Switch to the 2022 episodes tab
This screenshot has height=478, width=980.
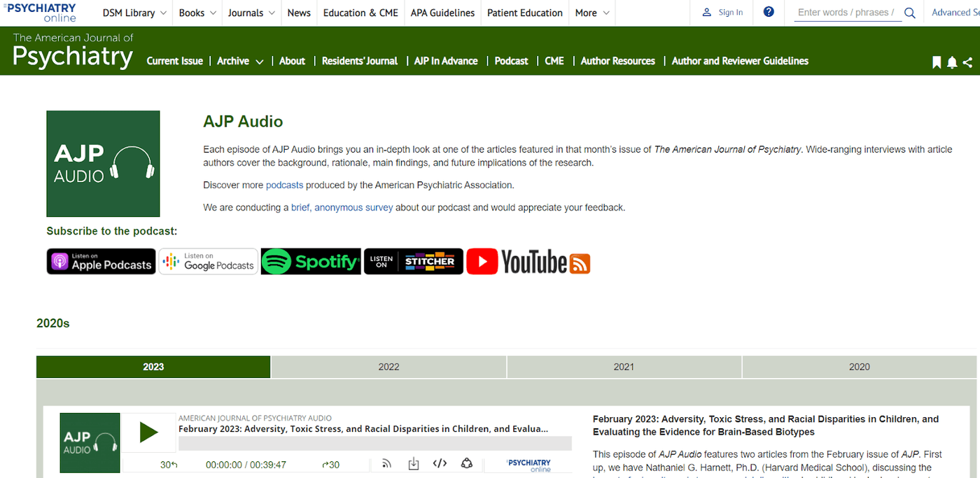coord(388,367)
